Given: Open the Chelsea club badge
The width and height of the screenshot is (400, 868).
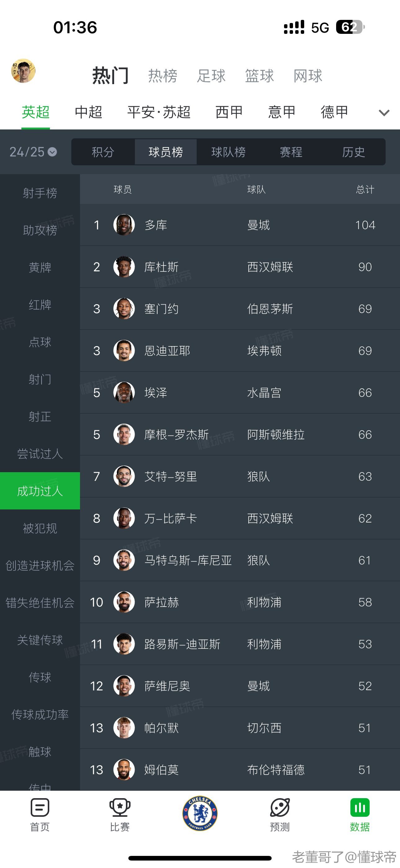Looking at the screenshot, I should pos(200,813).
